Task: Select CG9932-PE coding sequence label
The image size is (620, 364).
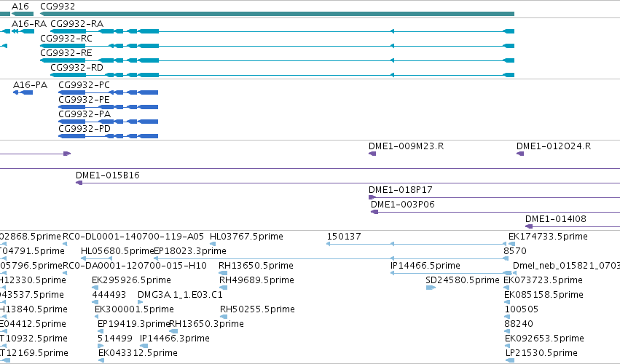Action: (x=84, y=100)
